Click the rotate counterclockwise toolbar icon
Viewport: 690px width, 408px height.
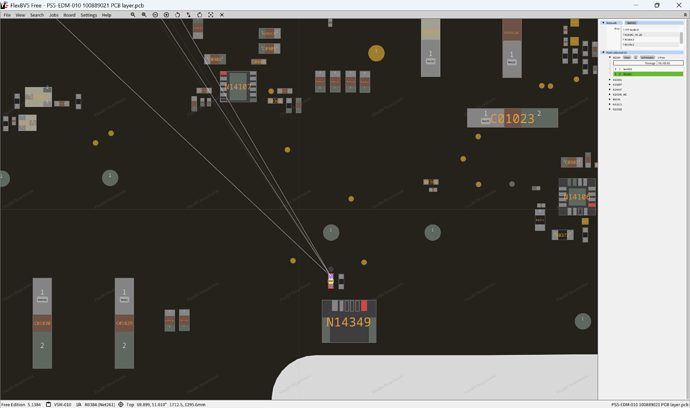click(x=177, y=15)
